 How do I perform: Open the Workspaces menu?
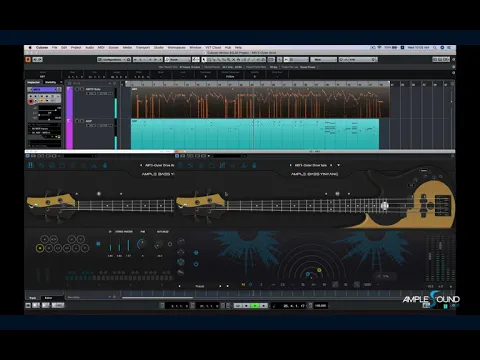click(176, 48)
